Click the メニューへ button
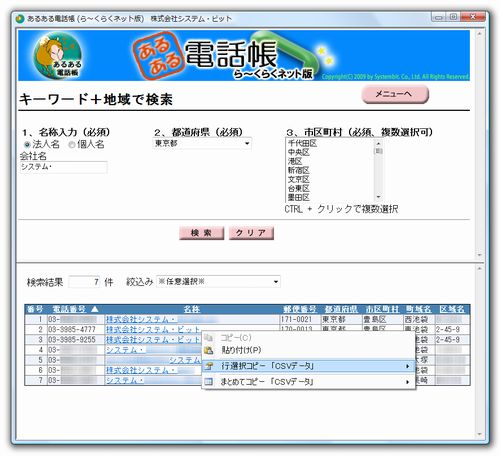Viewport: 500px width, 456px height. pos(395,94)
